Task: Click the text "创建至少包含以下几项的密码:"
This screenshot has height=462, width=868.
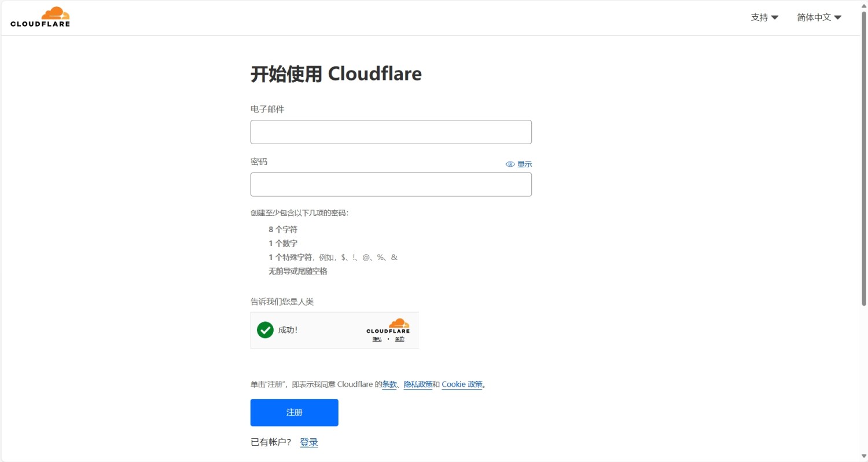Action: click(300, 213)
